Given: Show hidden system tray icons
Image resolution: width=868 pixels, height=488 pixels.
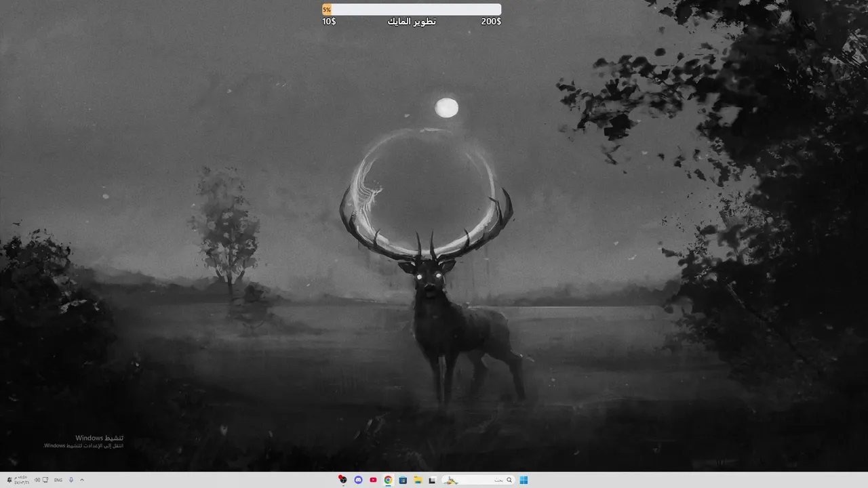Looking at the screenshot, I should pos(82,480).
